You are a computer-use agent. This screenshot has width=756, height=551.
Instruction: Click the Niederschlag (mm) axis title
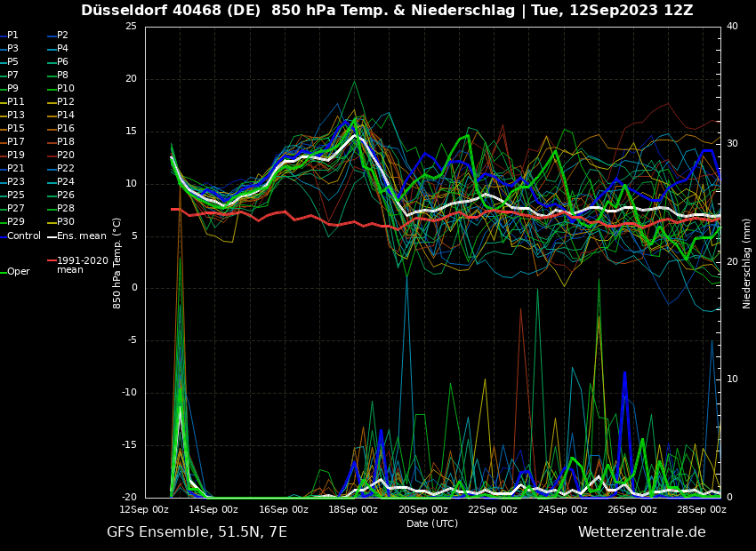coord(747,263)
